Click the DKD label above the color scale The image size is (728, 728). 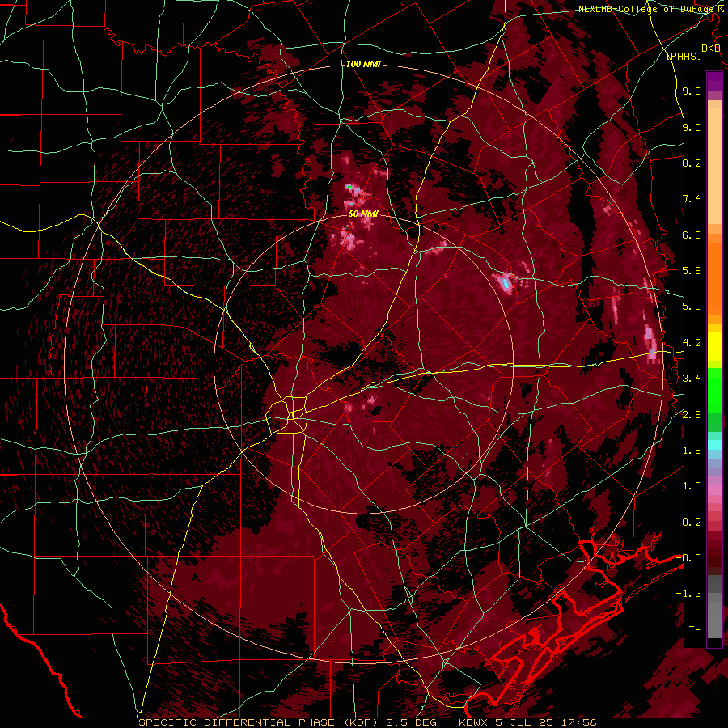coord(710,49)
